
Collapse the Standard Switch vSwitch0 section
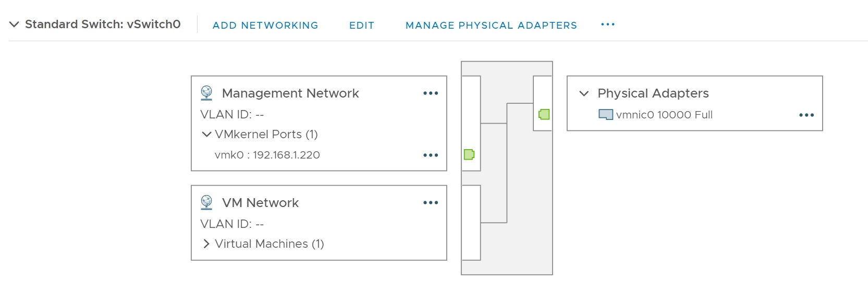(15, 25)
